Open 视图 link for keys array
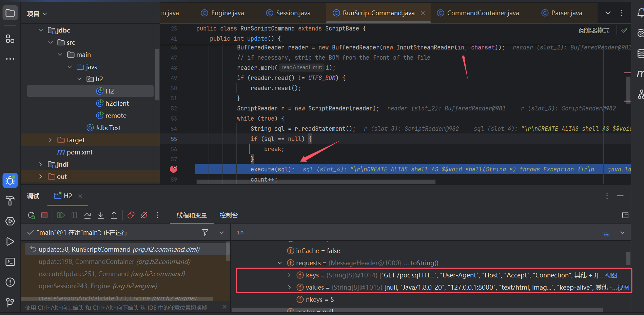The width and height of the screenshot is (644, 315). (x=611, y=275)
